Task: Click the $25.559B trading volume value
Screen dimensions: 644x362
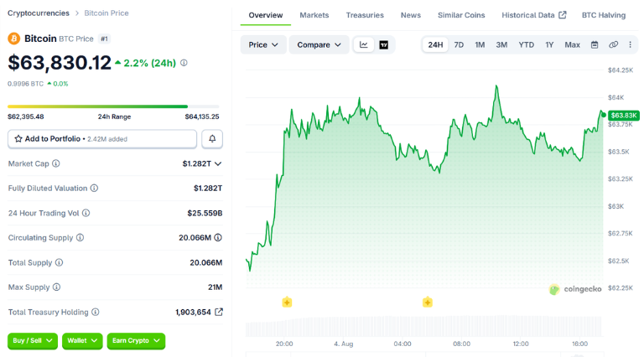Action: coord(205,213)
